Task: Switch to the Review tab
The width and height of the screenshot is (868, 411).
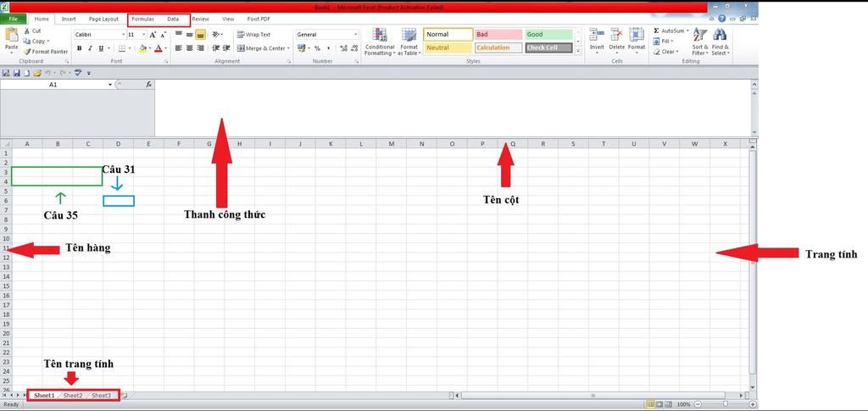Action: pos(200,19)
